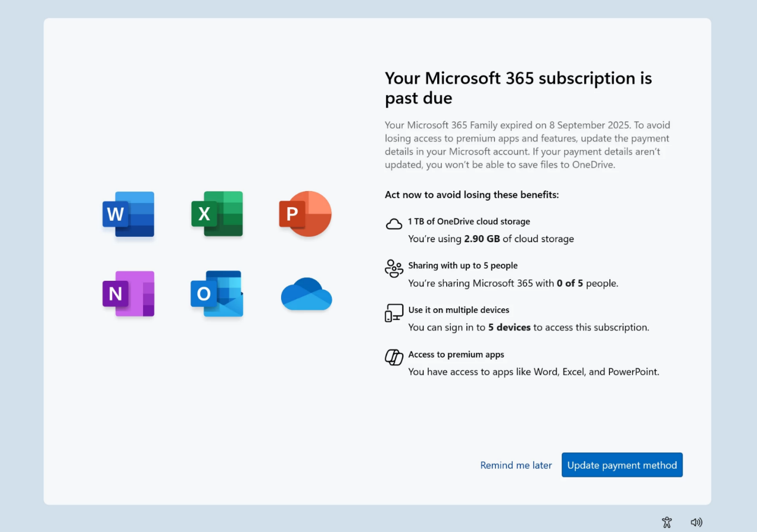Click 'You're using 2.90 GB' text
The height and width of the screenshot is (532, 757).
click(491, 239)
